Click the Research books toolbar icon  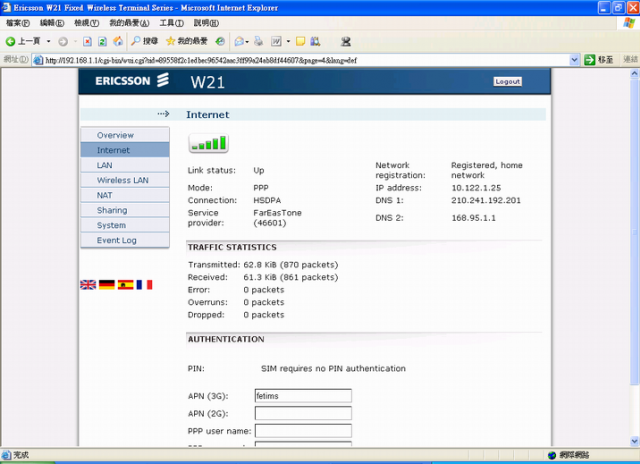pos(315,41)
